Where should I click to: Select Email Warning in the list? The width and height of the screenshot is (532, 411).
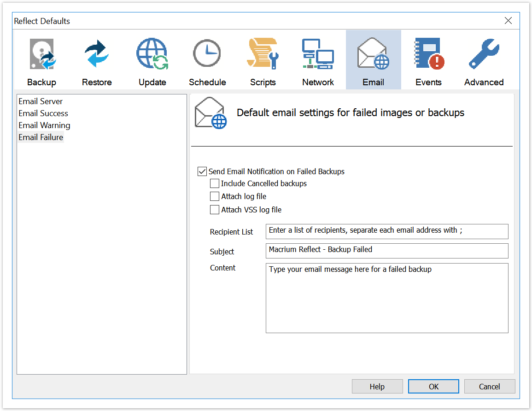[44, 125]
